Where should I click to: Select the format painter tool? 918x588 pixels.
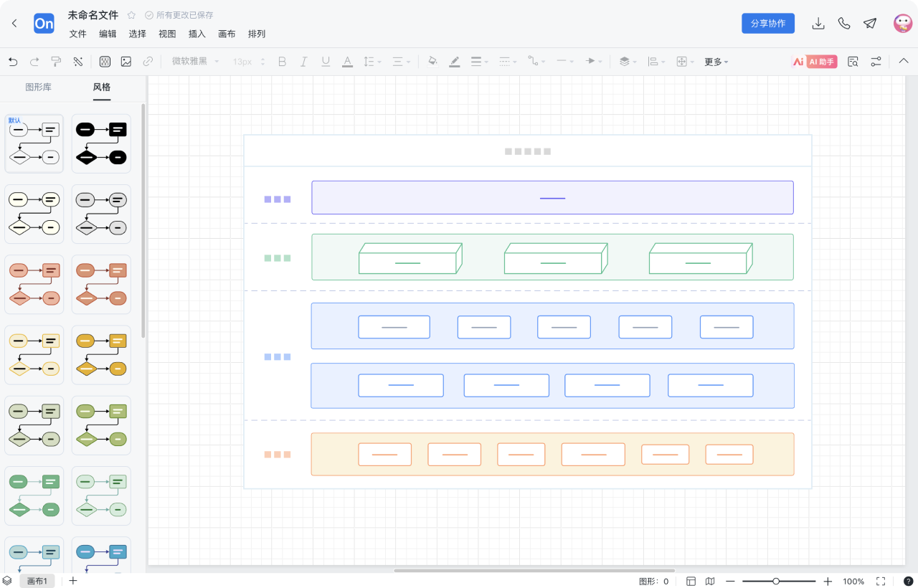(x=56, y=62)
